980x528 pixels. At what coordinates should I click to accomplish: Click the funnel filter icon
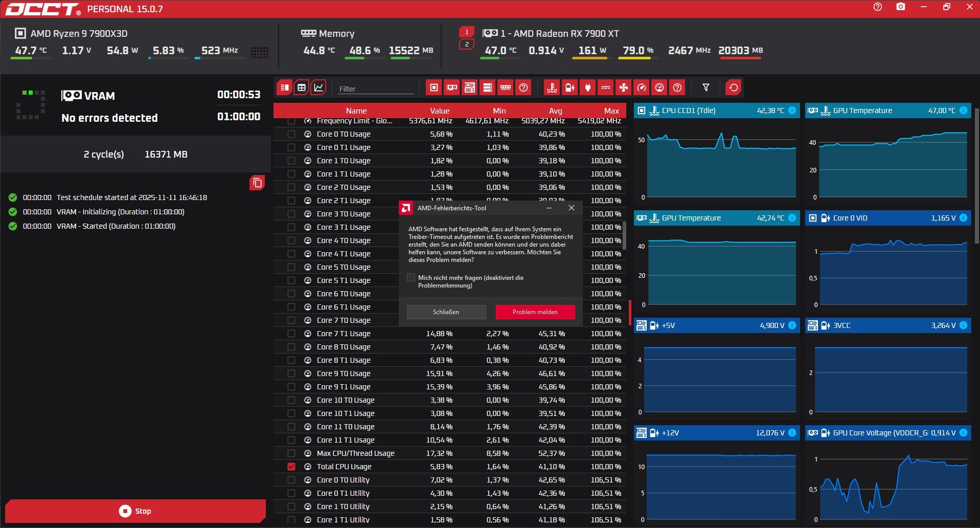click(706, 87)
